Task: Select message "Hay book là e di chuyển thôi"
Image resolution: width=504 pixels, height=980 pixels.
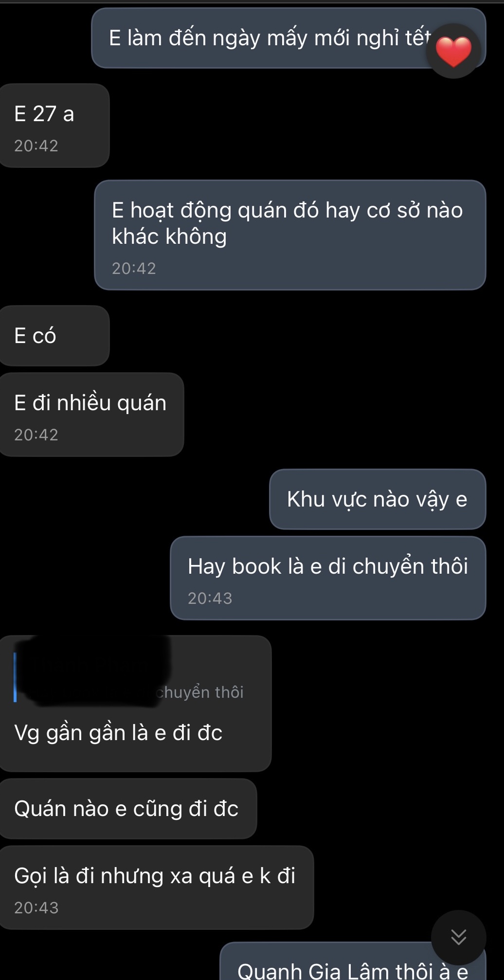Action: [328, 578]
